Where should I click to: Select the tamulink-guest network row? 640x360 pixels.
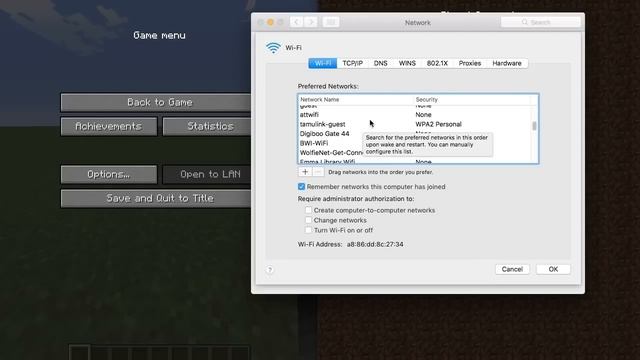415,124
